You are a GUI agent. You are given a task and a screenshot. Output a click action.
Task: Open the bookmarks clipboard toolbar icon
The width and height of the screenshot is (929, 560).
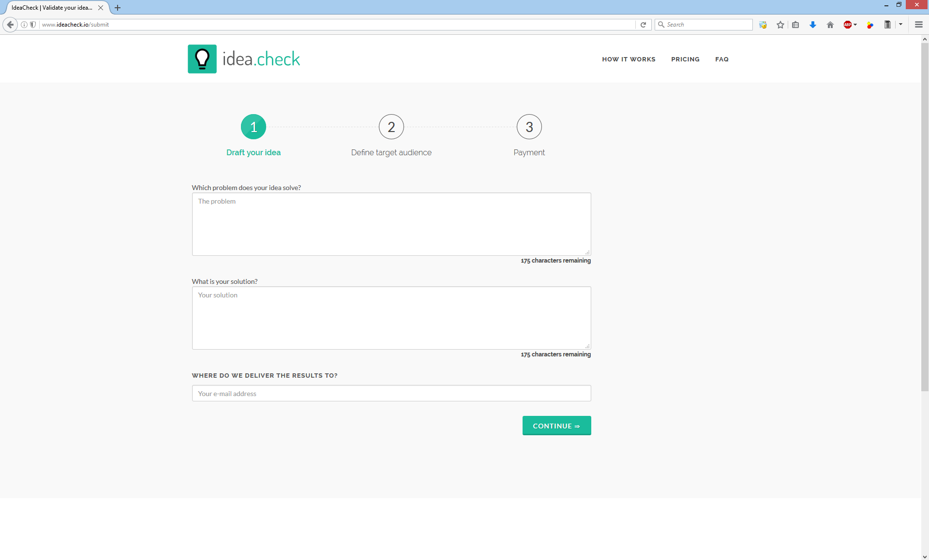pos(795,24)
